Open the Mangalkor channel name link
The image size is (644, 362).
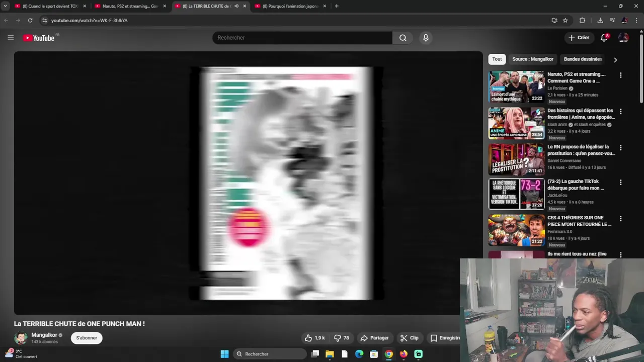44,335
